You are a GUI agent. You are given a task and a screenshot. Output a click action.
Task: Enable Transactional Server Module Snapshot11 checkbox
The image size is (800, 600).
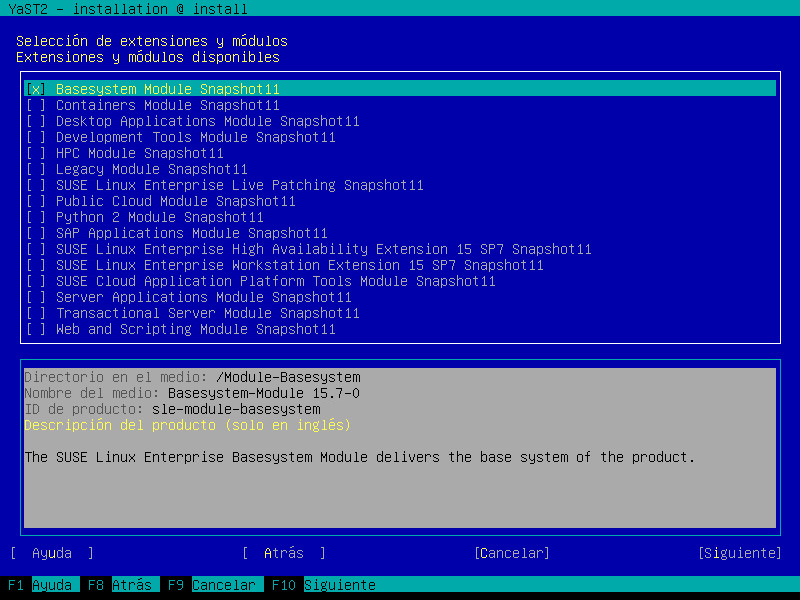36,313
